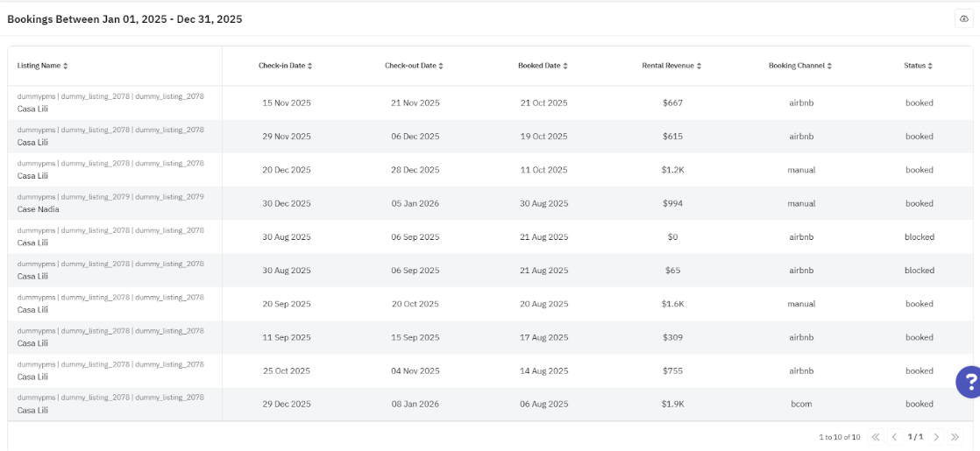This screenshot has width=980, height=451.
Task: Sort by Booked Date column
Action: (543, 66)
